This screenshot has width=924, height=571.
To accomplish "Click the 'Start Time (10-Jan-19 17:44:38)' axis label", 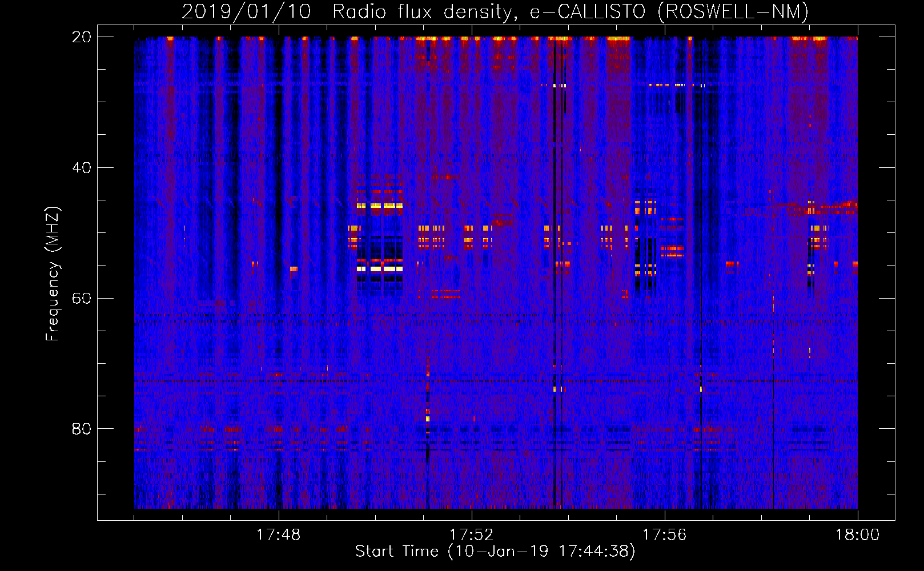I will 495,552.
